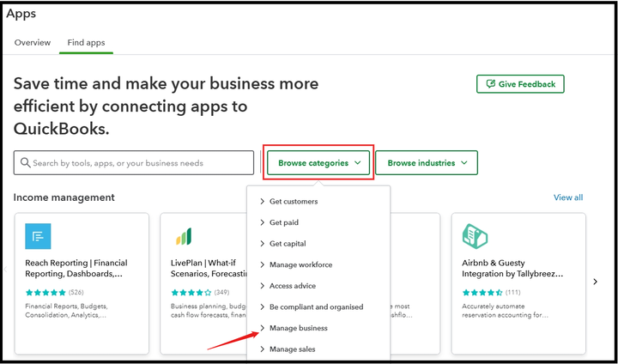This screenshot has width=618, height=364.
Task: Click the Reach Reporting app logo icon
Action: pos(39,236)
